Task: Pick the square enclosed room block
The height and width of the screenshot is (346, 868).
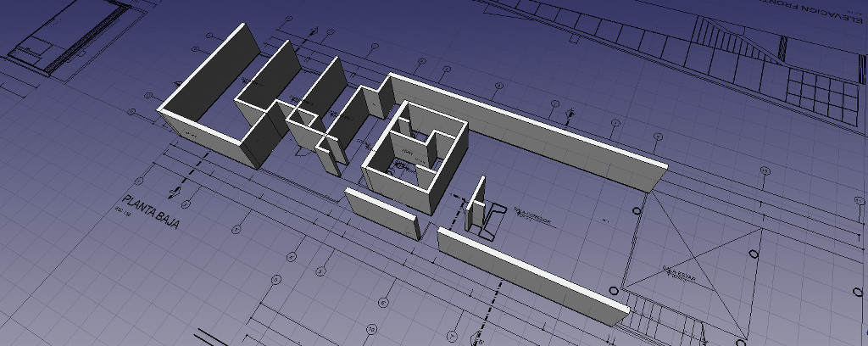Action: pos(415,158)
